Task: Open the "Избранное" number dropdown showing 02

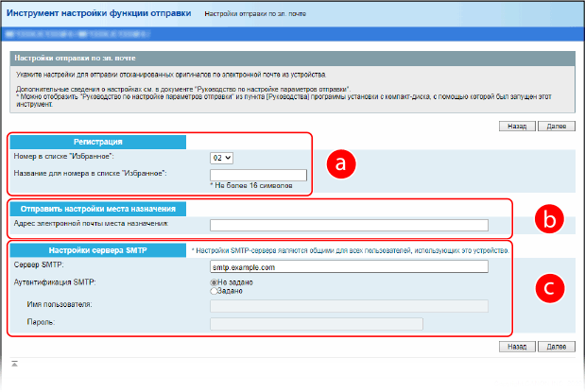Action: click(x=222, y=157)
